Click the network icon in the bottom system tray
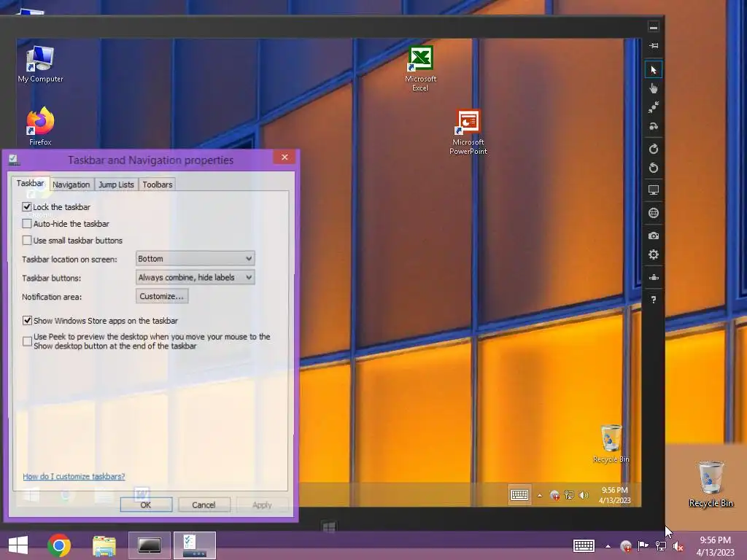This screenshot has height=560, width=747. tap(661, 545)
